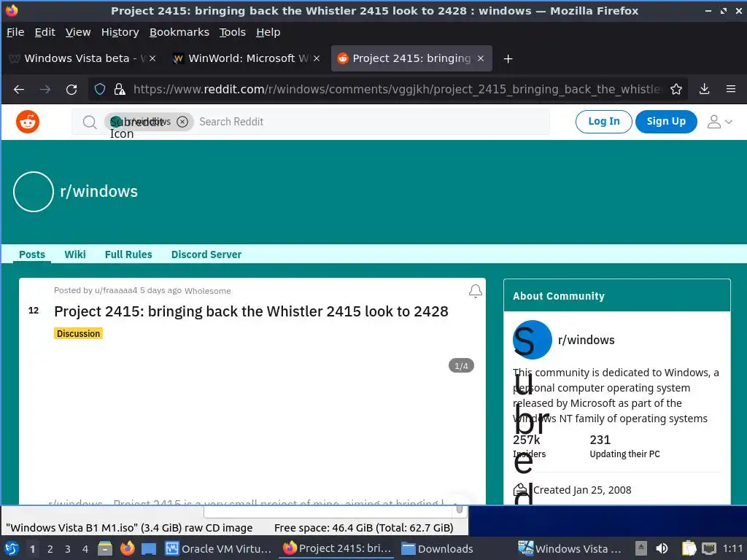Open the network status tray icon
Screen dimensions: 747x560
click(709, 548)
